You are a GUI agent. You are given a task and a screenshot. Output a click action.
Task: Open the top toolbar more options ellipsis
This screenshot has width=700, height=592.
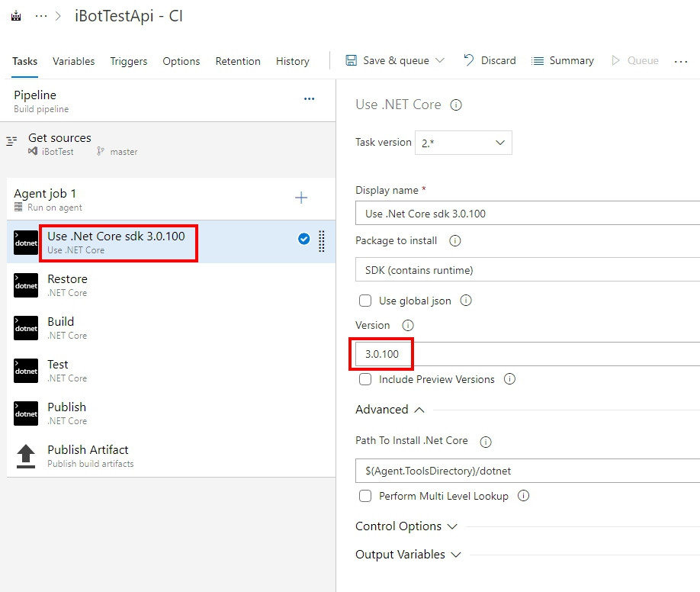point(681,61)
